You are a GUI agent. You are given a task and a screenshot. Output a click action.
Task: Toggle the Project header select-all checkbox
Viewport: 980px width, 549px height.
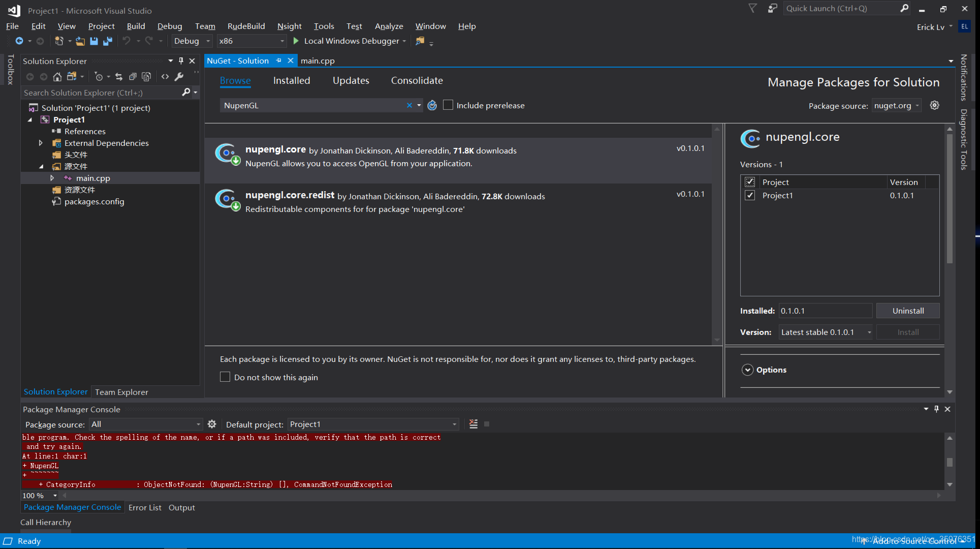750,182
